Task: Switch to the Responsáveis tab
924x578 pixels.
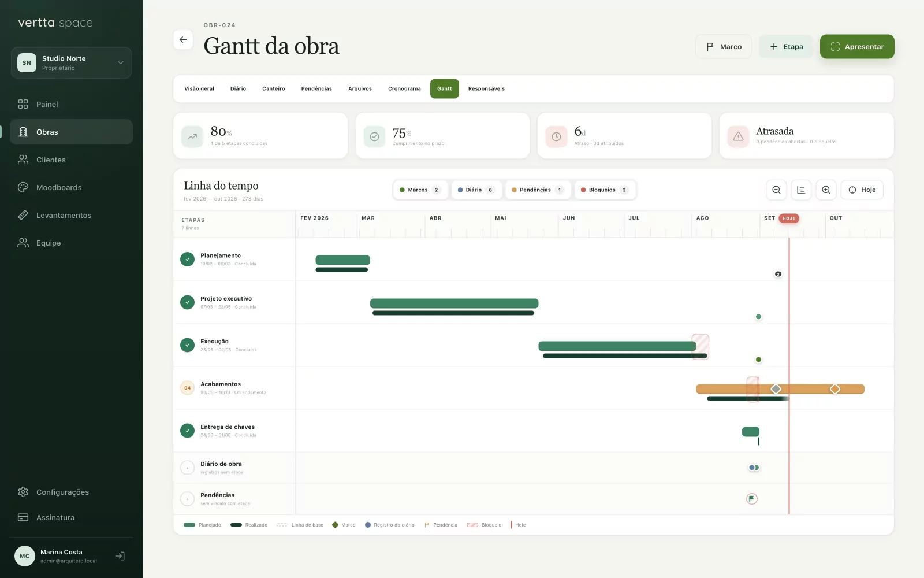Action: (x=486, y=88)
